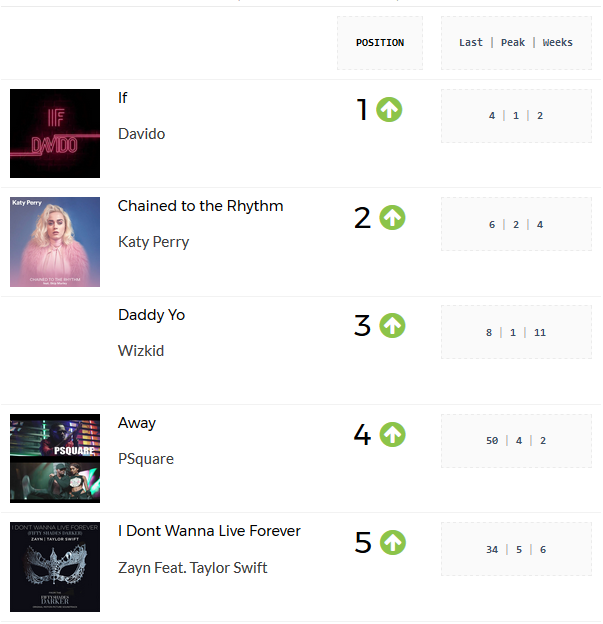Click the green up arrow beside position 1
The image size is (603, 624).
pos(389,109)
